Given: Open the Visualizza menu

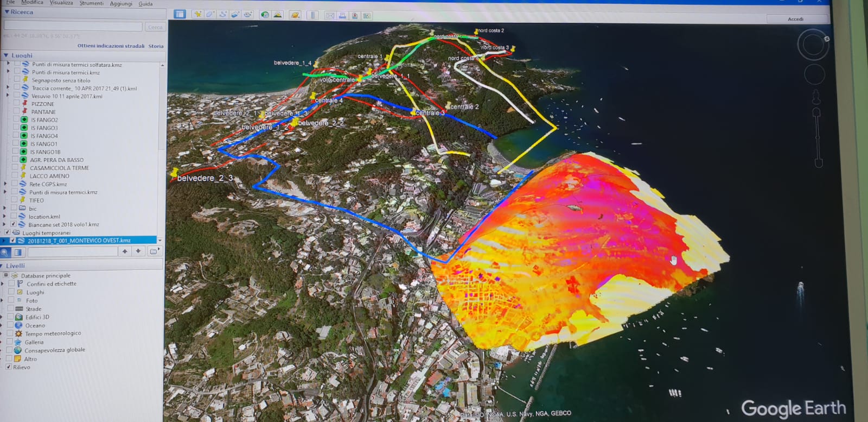Looking at the screenshot, I should 61,3.
